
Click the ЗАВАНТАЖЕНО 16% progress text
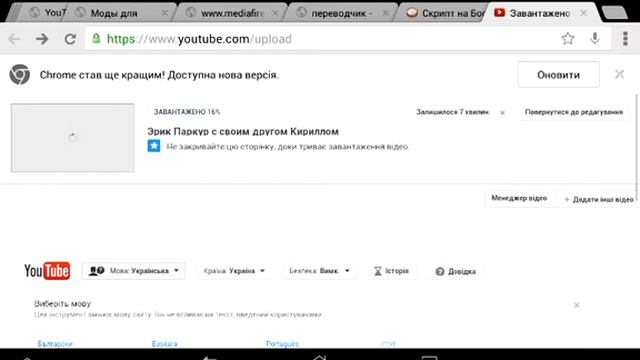(x=187, y=112)
